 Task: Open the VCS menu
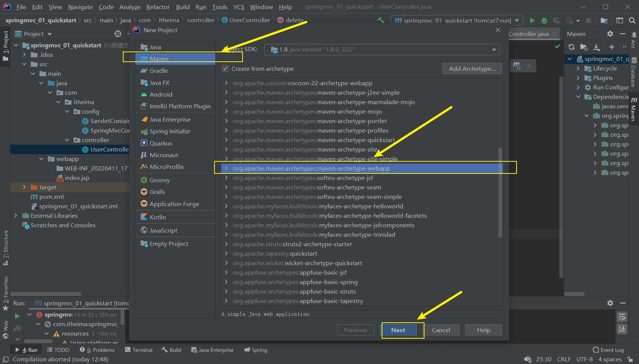(239, 7)
